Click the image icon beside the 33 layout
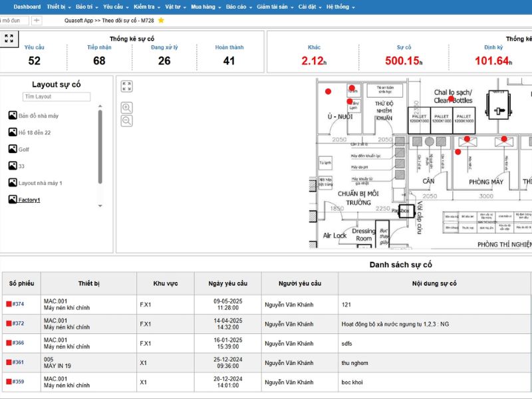532x399 pixels. [x=12, y=165]
